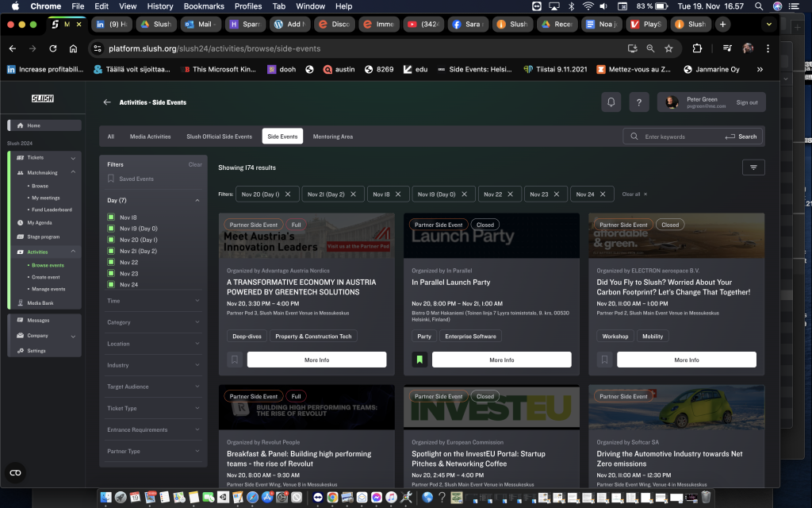Expand the Industry filter section
Image resolution: width=812 pixels, height=508 pixels.
point(153,365)
